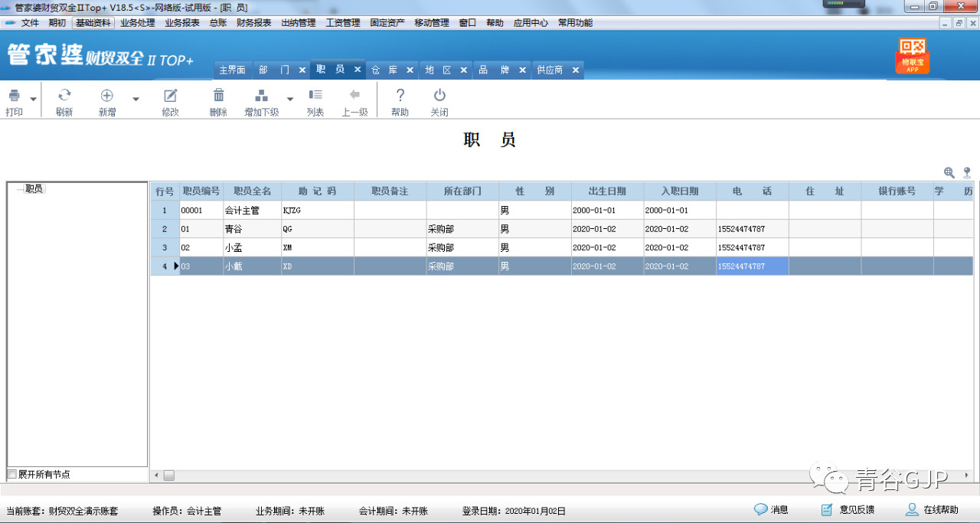Delete selected employee using 删除 icon
The width and height of the screenshot is (980, 523).
218,96
